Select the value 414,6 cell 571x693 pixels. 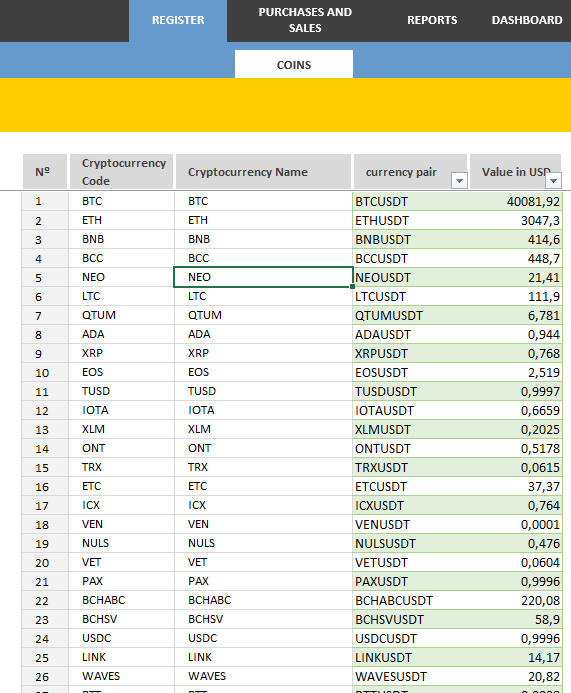(515, 240)
